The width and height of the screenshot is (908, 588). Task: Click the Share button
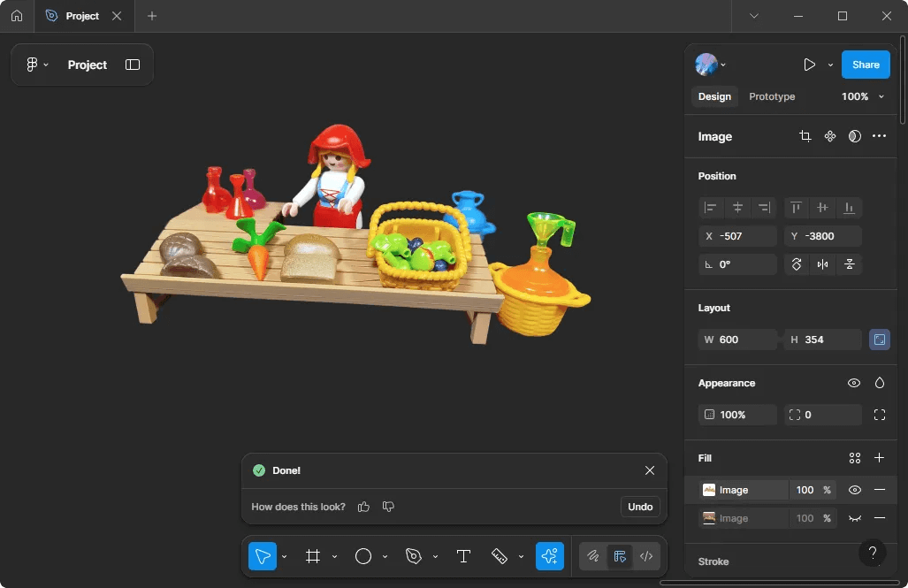pyautogui.click(x=866, y=65)
